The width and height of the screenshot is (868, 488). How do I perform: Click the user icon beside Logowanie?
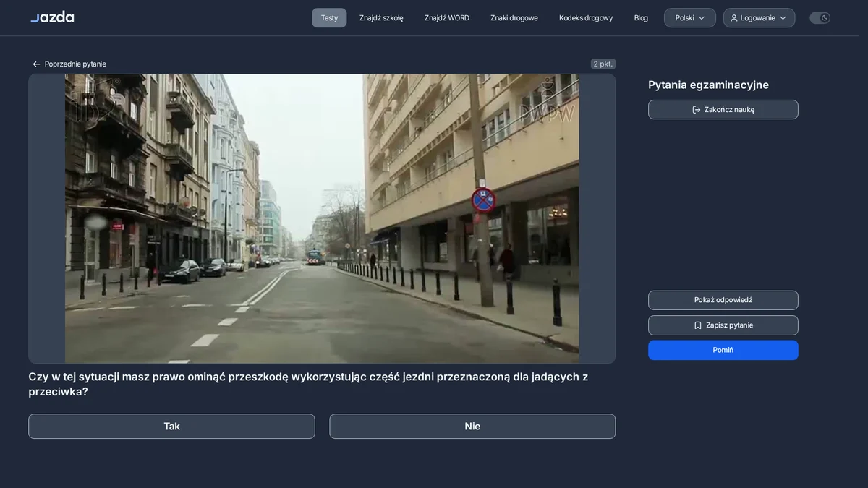tap(734, 18)
